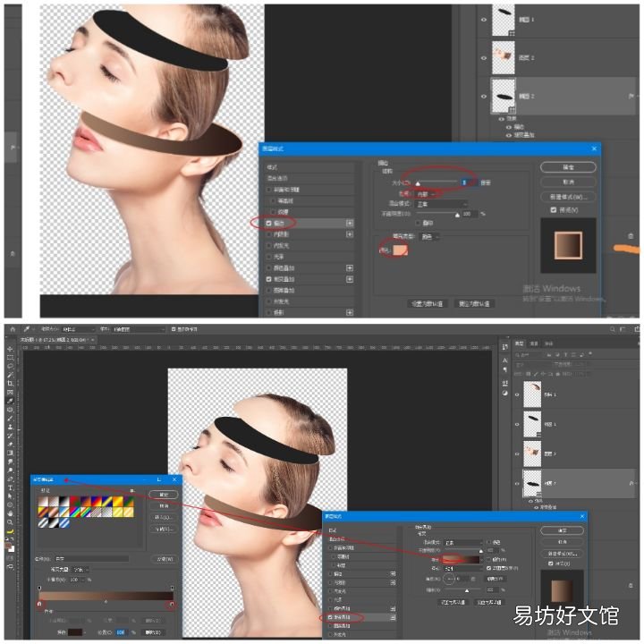The height and width of the screenshot is (644, 644).
Task: Hide the Stroke effect under selected upper layer
Action: pyautogui.click(x=508, y=127)
